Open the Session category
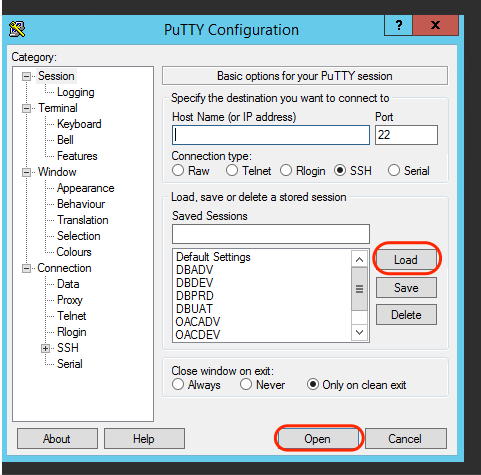 tap(56, 76)
